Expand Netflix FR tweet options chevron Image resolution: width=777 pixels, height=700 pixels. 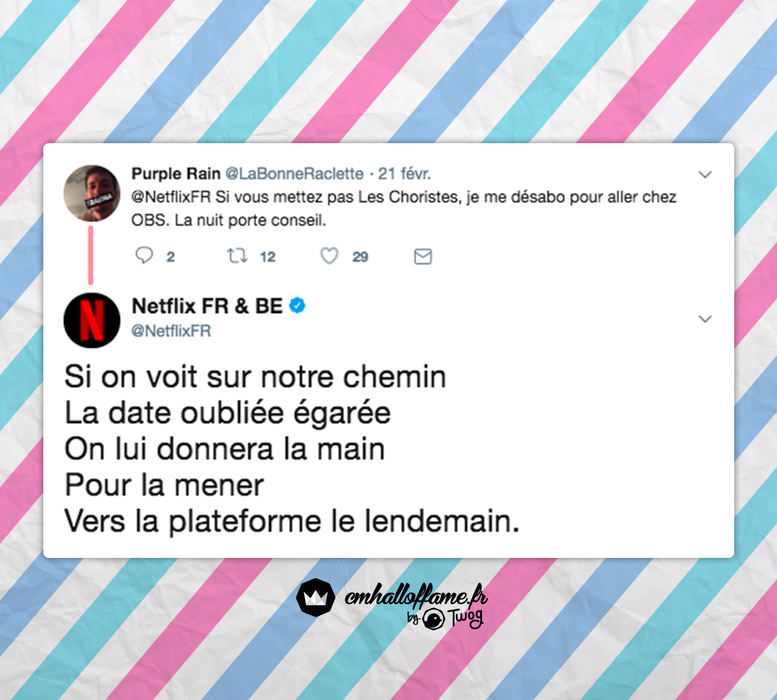coord(705,319)
